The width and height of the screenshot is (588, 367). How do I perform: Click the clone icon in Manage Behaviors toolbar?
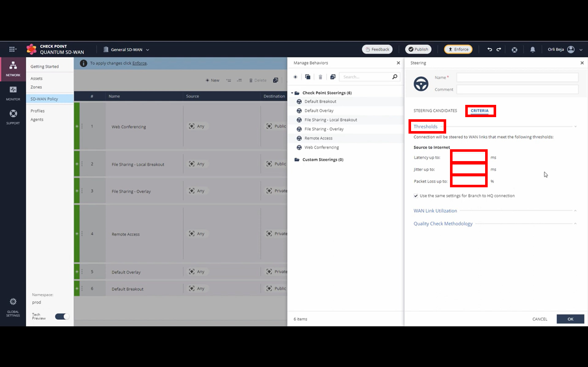pos(308,77)
